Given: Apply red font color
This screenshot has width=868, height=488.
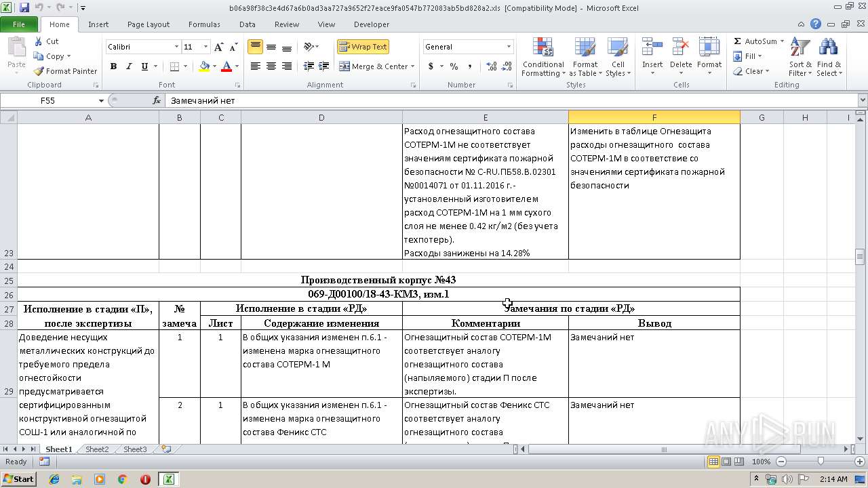Looking at the screenshot, I should point(226,66).
